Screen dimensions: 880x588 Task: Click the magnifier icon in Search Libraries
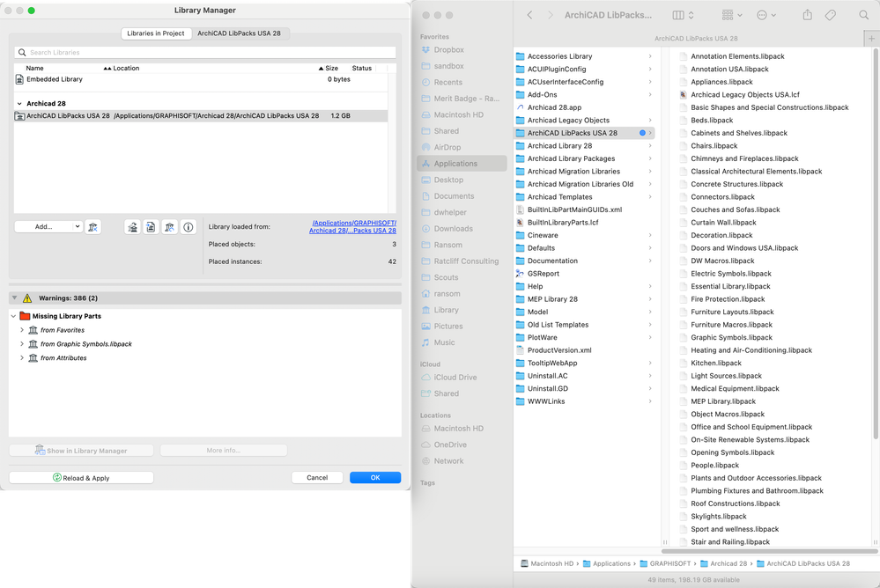coord(22,52)
